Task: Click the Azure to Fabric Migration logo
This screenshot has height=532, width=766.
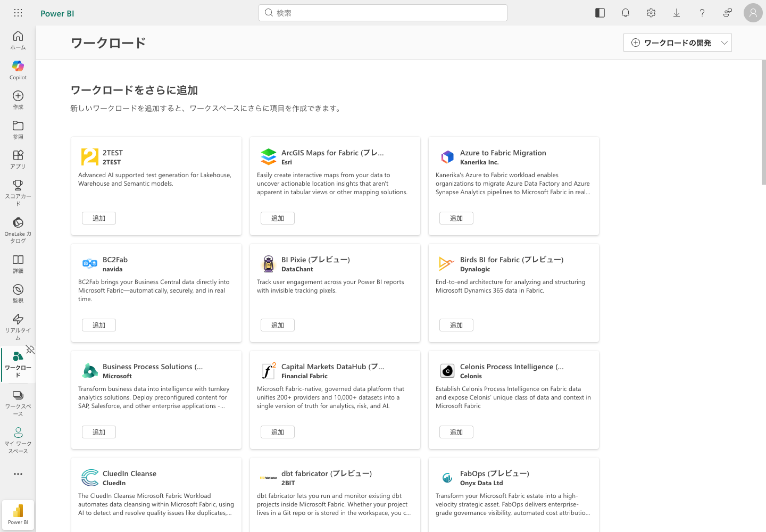Action: coord(447,157)
